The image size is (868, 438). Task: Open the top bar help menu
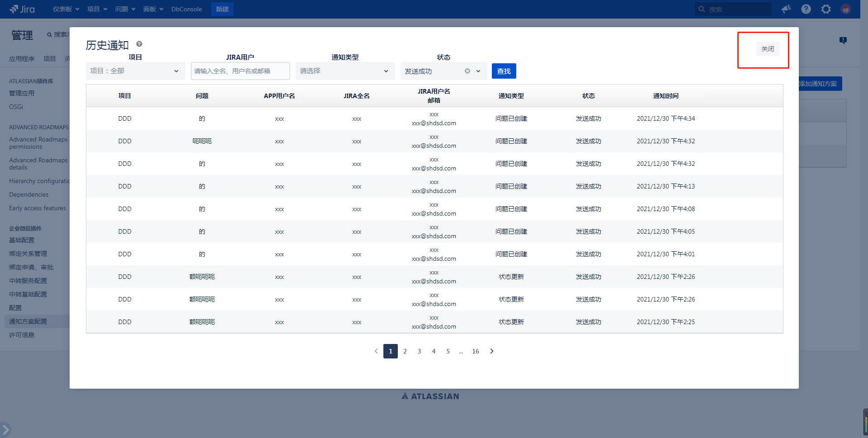[x=806, y=9]
